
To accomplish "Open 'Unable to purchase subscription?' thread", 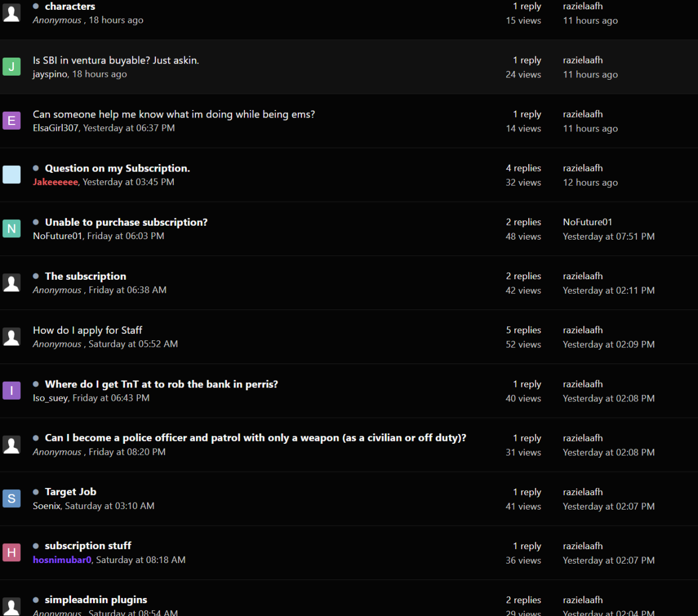I will pos(126,222).
